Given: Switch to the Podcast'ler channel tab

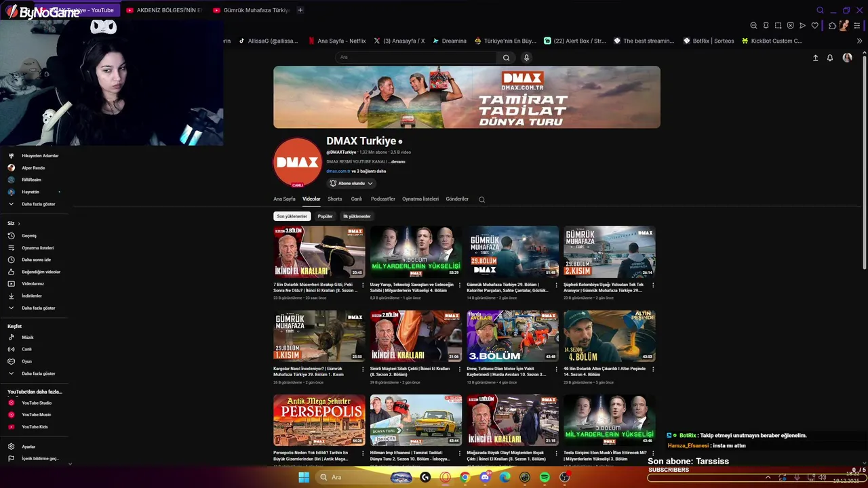Looking at the screenshot, I should tap(383, 199).
